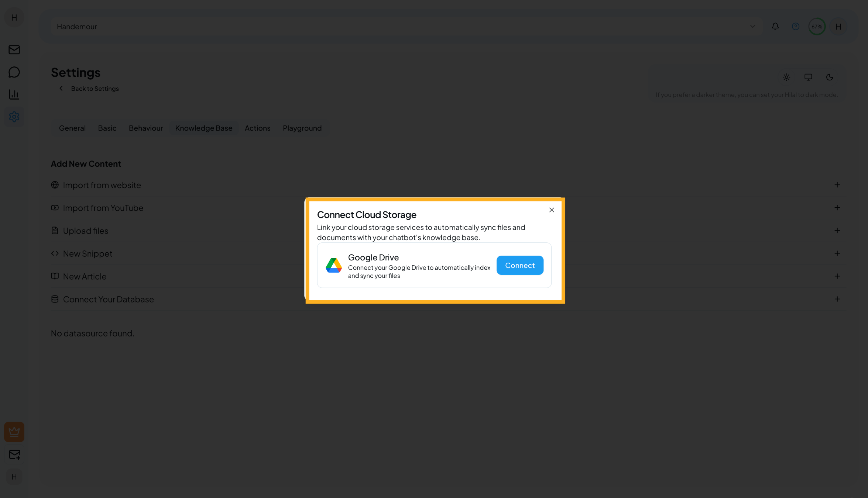This screenshot has width=868, height=498.
Task: Select Upload files row
Action: point(448,231)
